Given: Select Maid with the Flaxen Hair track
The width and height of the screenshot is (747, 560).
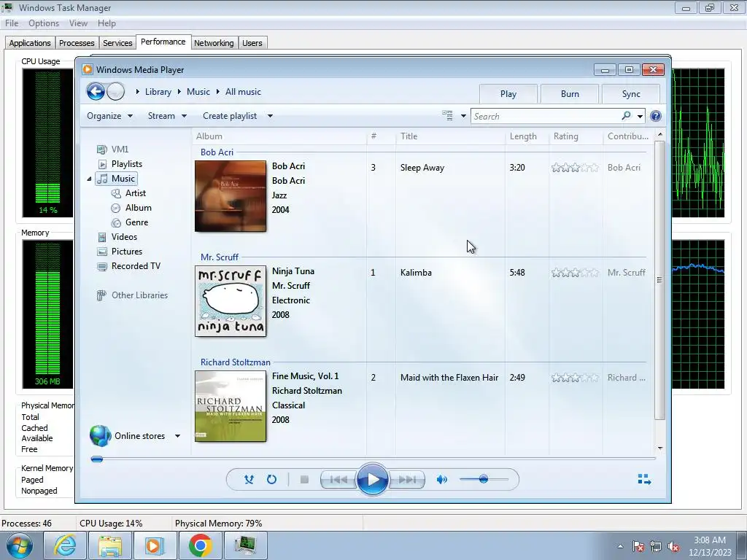Looking at the screenshot, I should click(449, 378).
